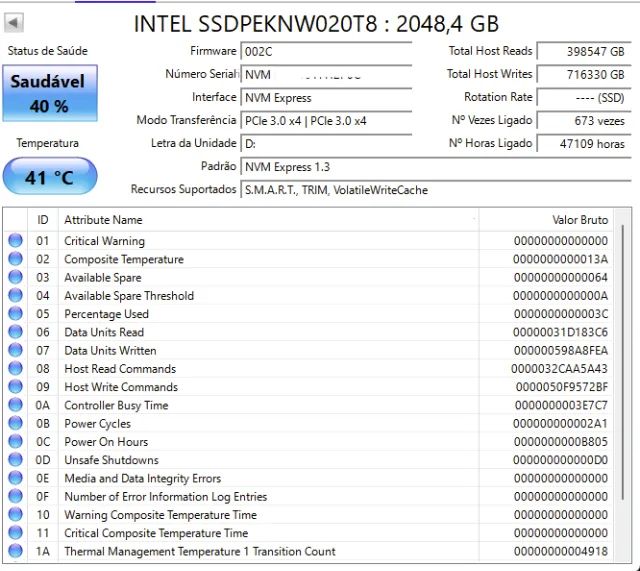Select the Power On Hours attribute name
Image resolution: width=640 pixels, height=571 pixels.
(x=106, y=442)
